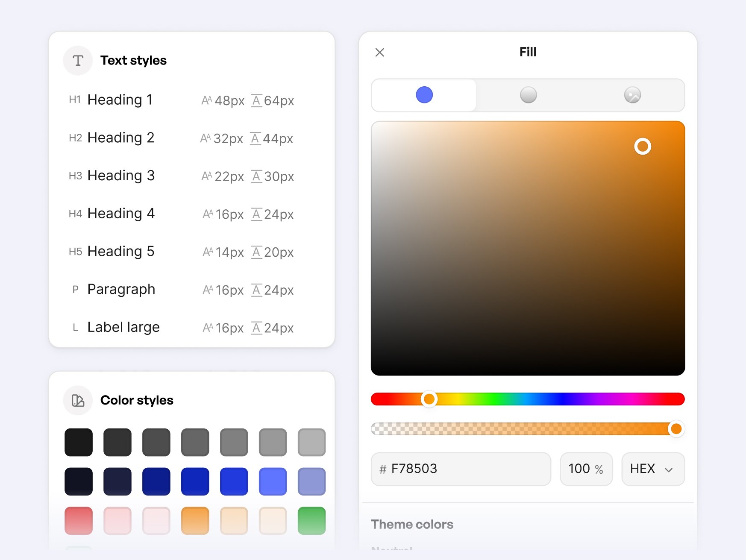Pick the light pink swatch next to red
The height and width of the screenshot is (560, 746).
pos(117,521)
